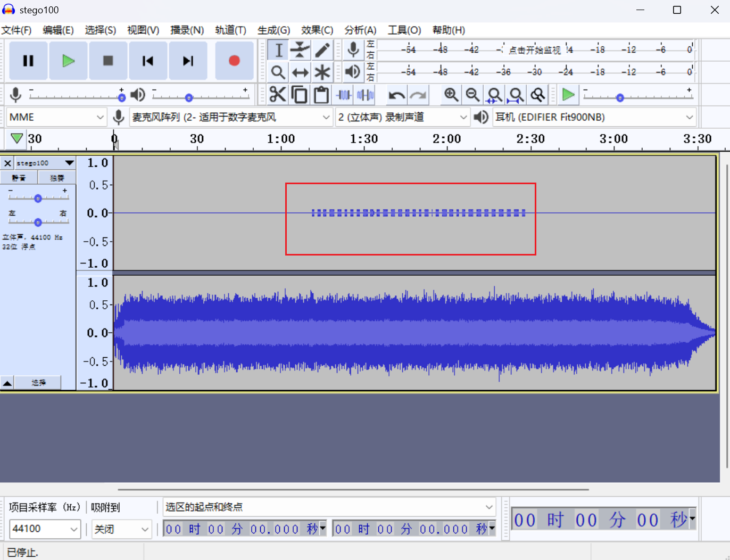730x560 pixels.
Task: Open the 播录(N) menu
Action: (187, 30)
